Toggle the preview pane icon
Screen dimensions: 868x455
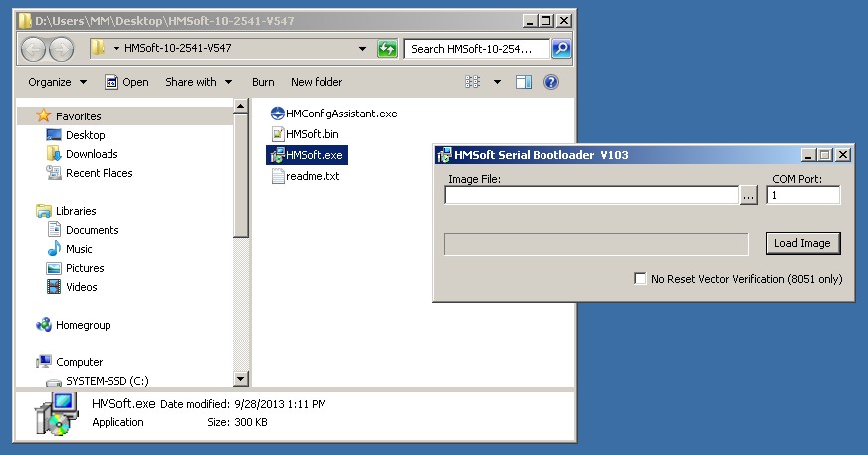click(x=524, y=82)
